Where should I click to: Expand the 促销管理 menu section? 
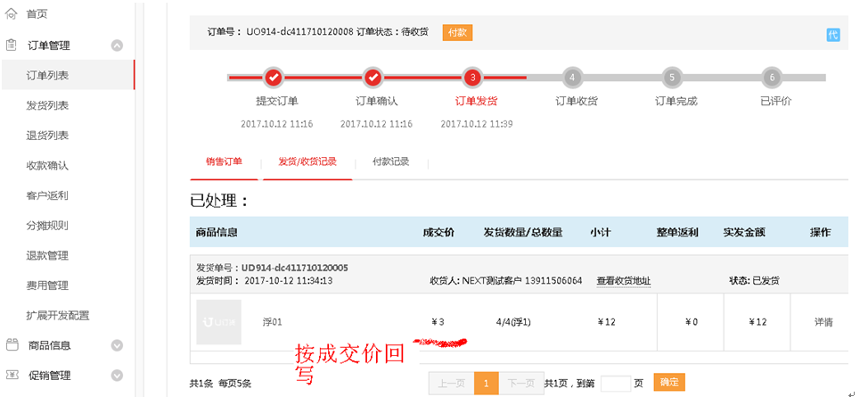click(117, 376)
